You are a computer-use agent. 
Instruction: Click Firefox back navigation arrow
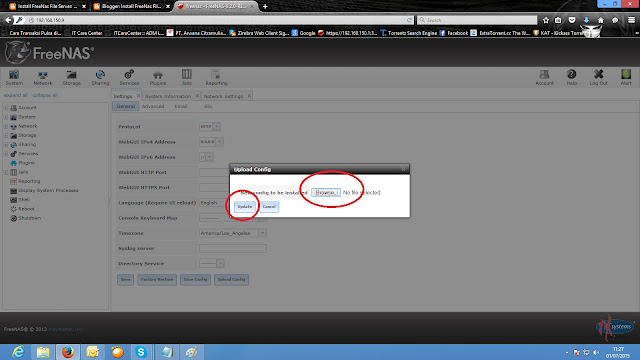(8, 20)
